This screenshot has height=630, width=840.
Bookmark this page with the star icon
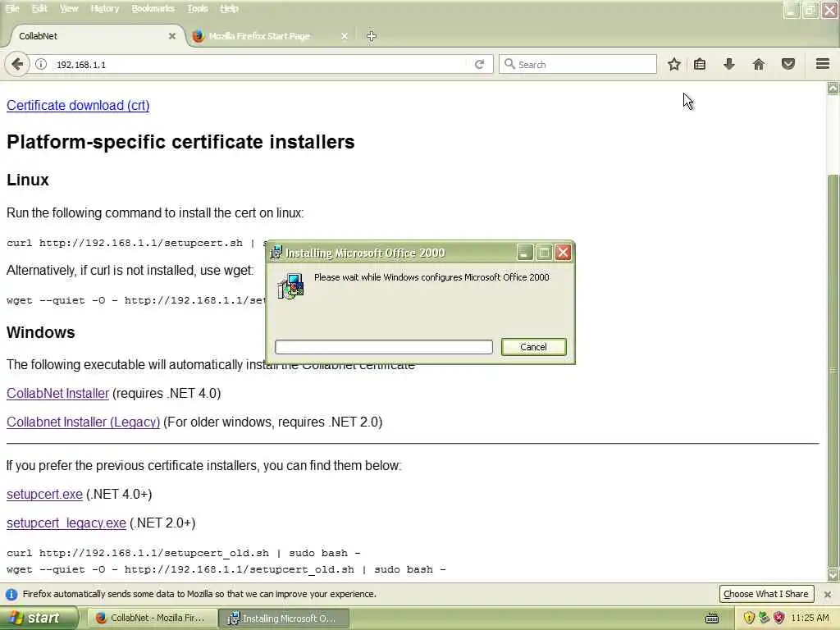click(x=674, y=64)
